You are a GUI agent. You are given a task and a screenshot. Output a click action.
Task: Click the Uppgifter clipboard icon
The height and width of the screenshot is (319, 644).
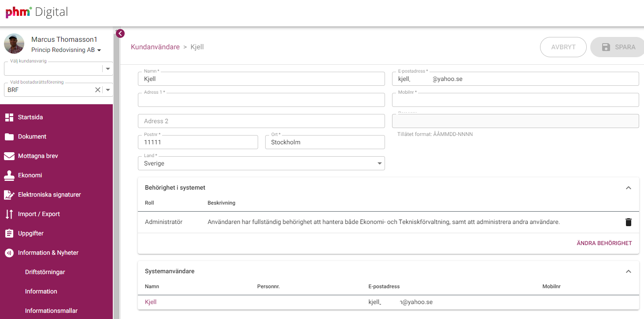[9, 234]
